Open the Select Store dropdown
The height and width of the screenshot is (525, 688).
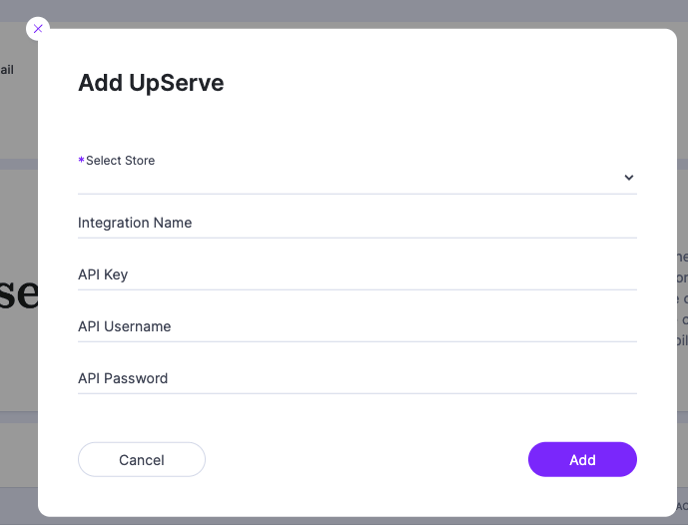[357, 178]
